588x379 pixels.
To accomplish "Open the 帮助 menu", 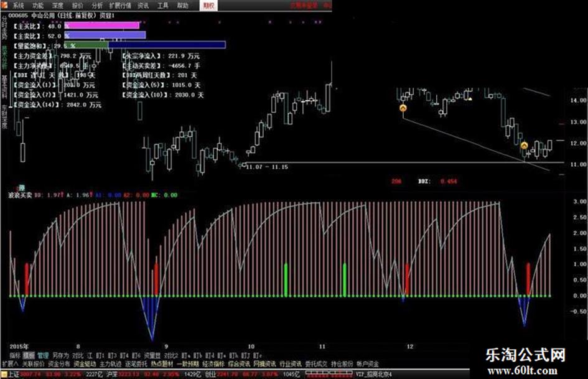I will click(x=183, y=6).
